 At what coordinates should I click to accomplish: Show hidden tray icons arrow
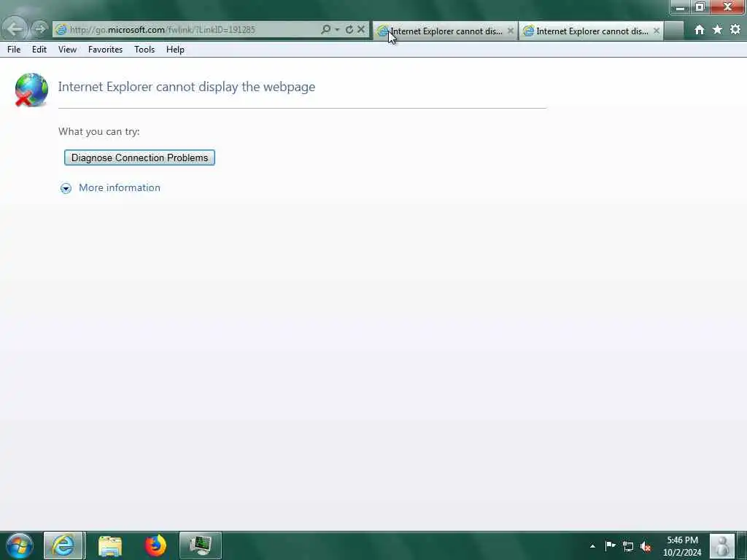point(592,546)
